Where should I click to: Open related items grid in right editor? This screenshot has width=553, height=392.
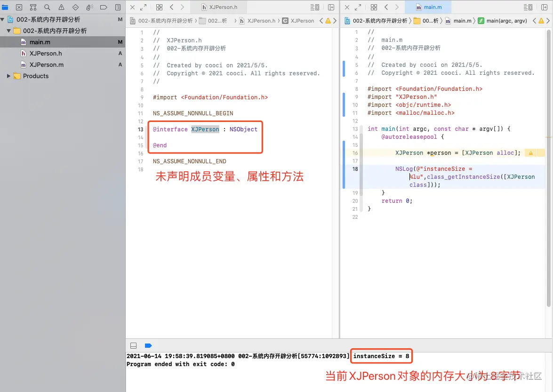click(374, 7)
